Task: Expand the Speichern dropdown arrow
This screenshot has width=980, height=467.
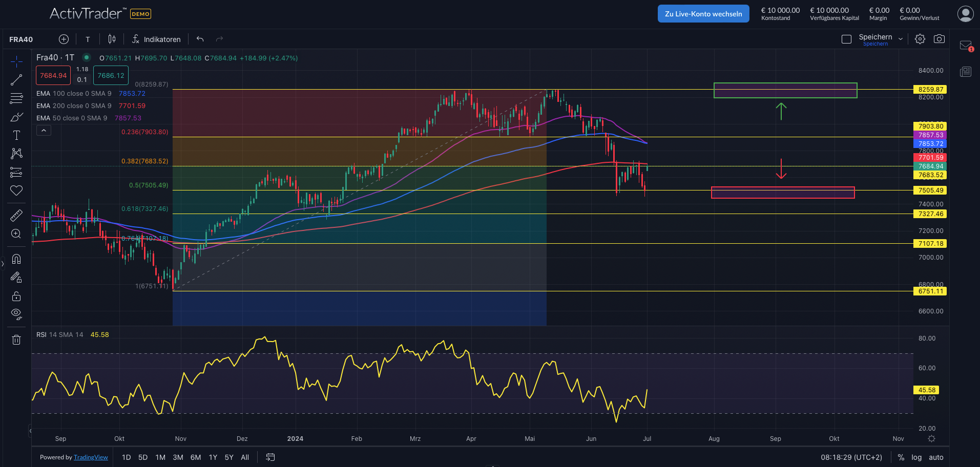Action: (x=901, y=39)
